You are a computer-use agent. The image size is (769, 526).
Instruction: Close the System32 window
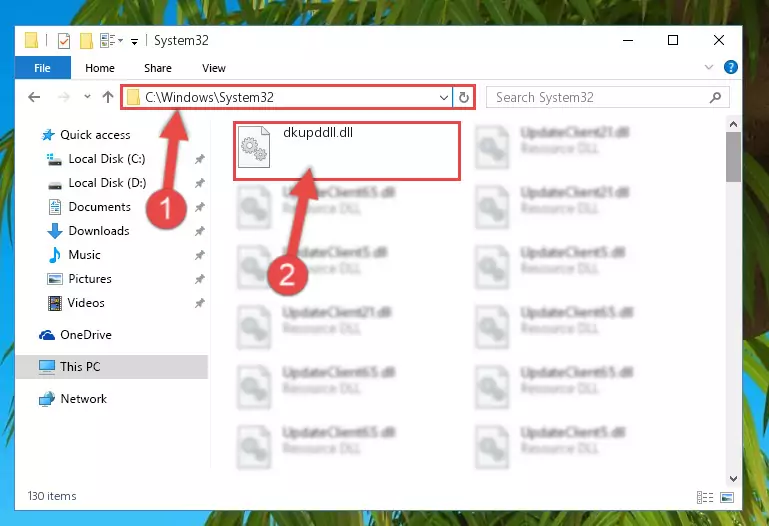click(718, 40)
